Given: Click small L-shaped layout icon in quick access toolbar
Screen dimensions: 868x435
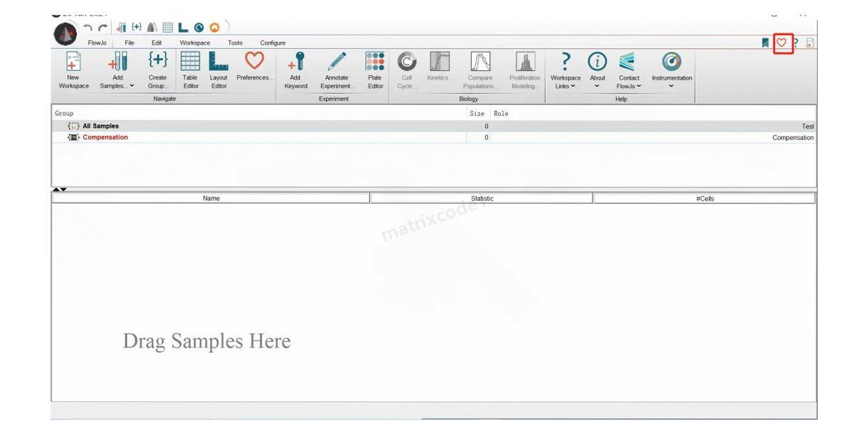Looking at the screenshot, I should [183, 29].
